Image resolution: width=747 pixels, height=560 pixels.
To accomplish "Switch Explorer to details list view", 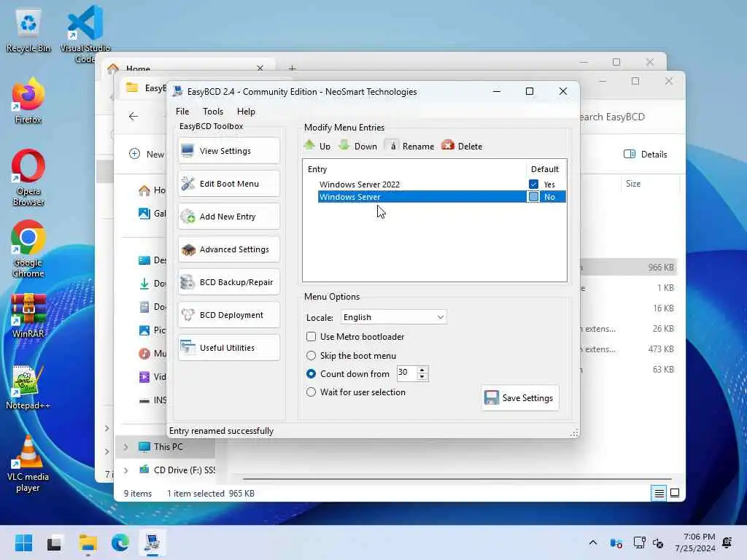I will 659,494.
